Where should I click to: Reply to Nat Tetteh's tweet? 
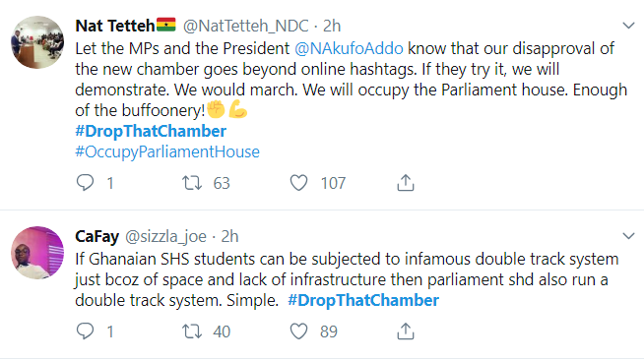click(x=85, y=183)
